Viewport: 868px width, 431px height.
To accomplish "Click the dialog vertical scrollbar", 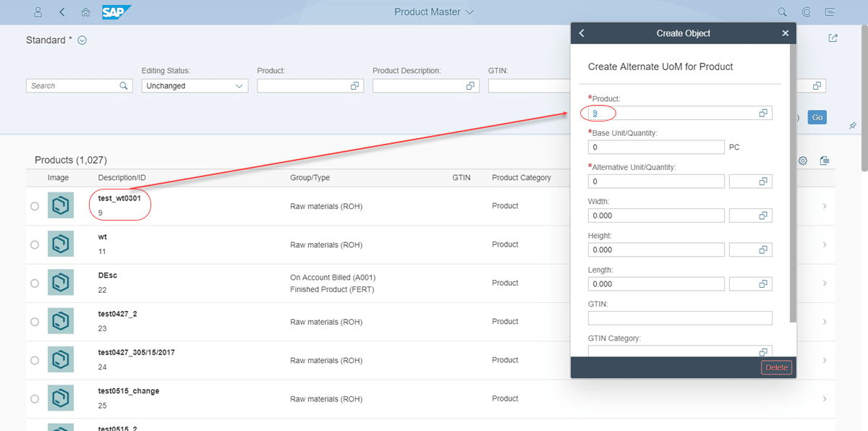I will (793, 181).
